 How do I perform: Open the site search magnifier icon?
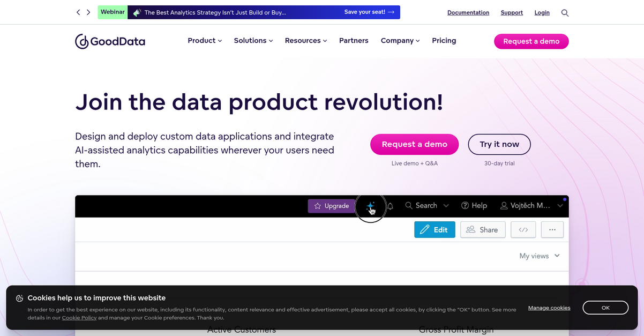click(565, 12)
